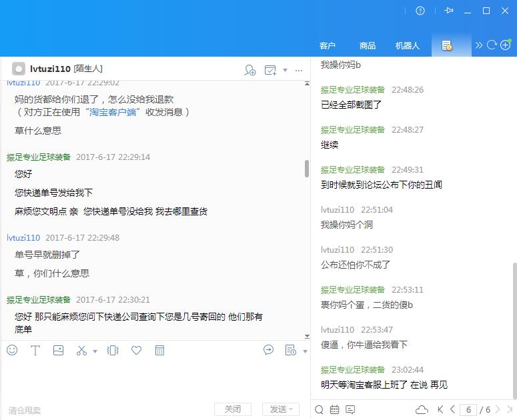517x420 pixels.
Task: Click message 到时候就到论坛公布下你的丑闻
Action: [x=382, y=185]
